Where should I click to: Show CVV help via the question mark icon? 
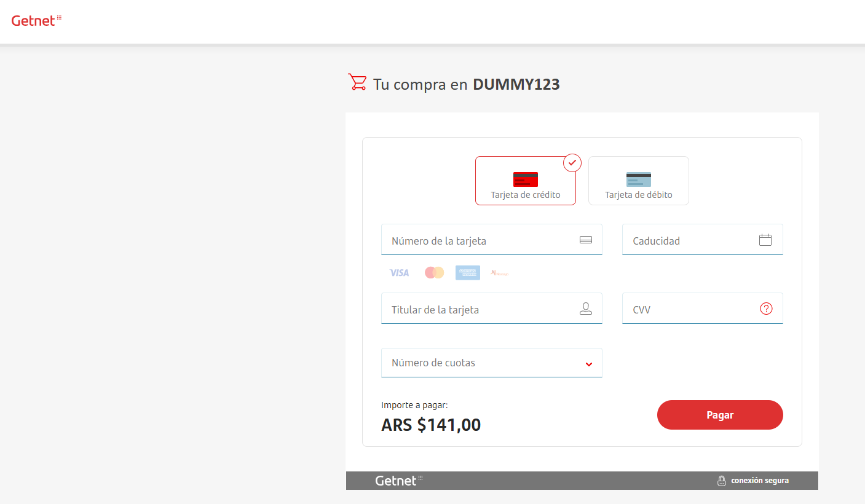(766, 309)
